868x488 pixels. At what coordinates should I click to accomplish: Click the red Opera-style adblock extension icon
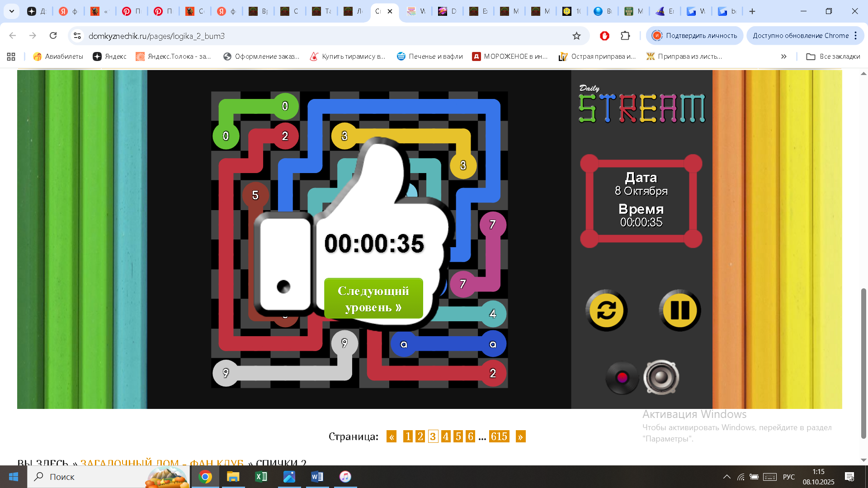coord(604,36)
